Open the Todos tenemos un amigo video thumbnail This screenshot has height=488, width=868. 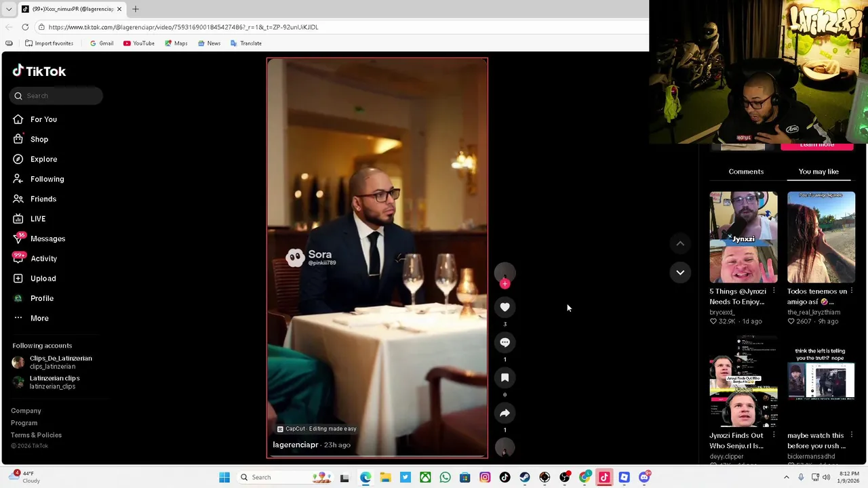(821, 237)
